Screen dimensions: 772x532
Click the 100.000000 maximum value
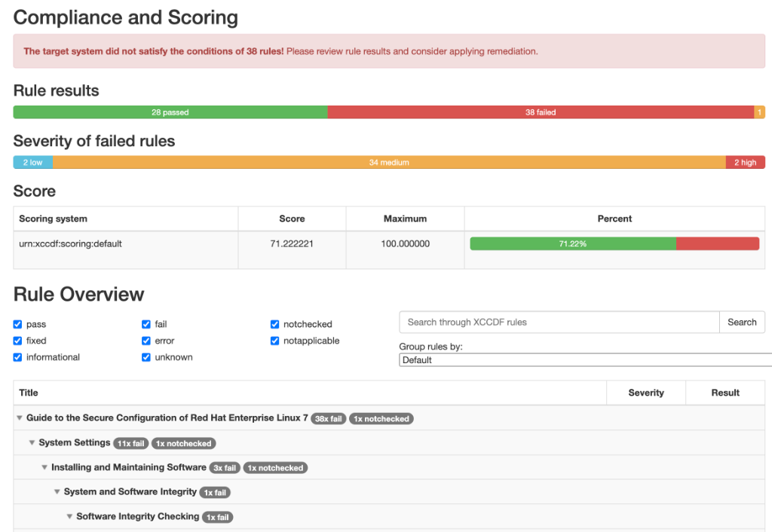[x=405, y=243]
